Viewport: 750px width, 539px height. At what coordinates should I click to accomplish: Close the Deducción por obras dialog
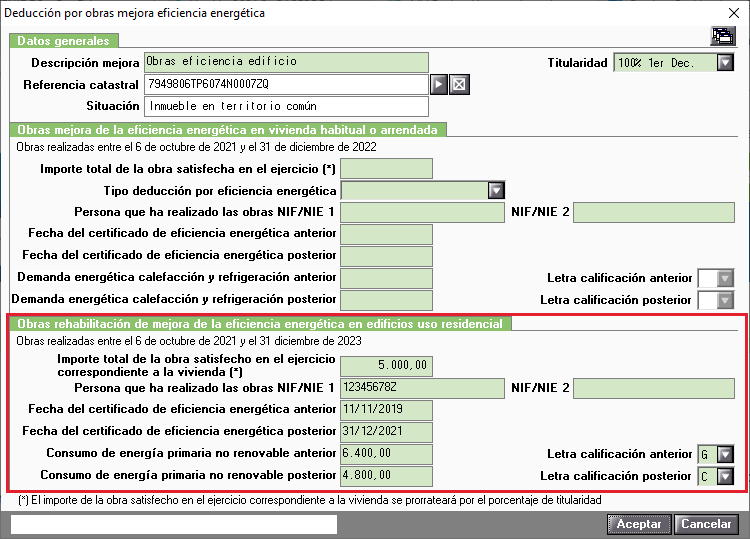[734, 13]
